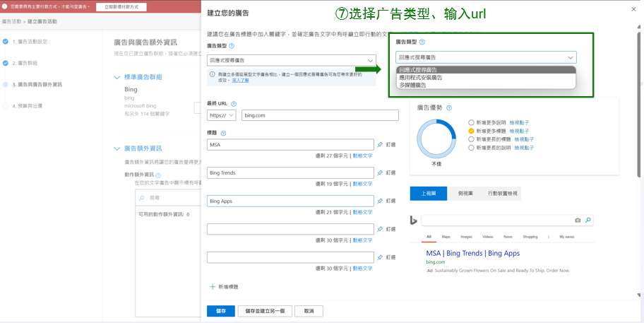The height and width of the screenshot is (323, 644).
Task: Click 動態文字 link under Bing Trends headline
Action: 363,184
